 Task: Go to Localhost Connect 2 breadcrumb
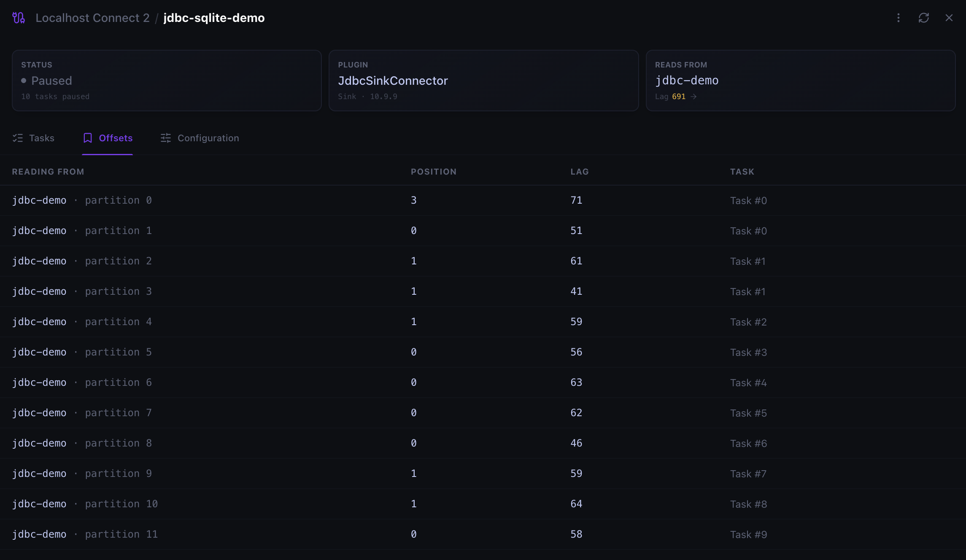click(92, 18)
